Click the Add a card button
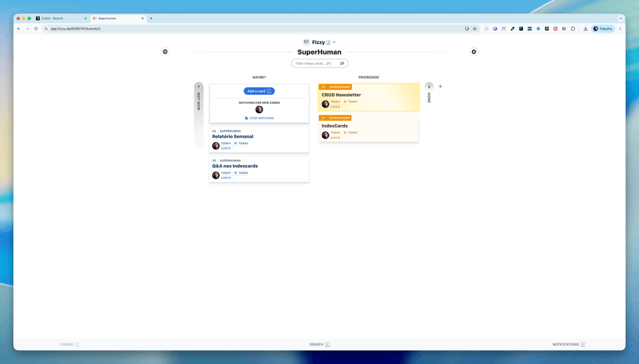The width and height of the screenshot is (639, 364). 259,91
